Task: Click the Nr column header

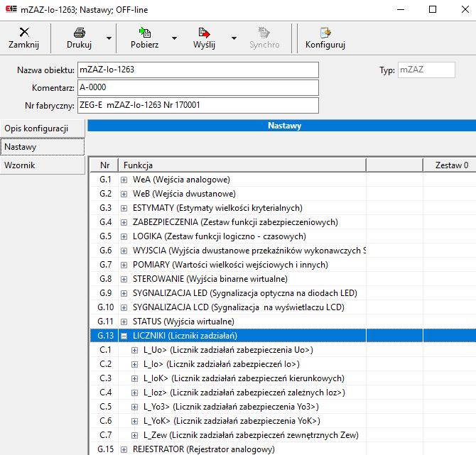Action: 104,165
